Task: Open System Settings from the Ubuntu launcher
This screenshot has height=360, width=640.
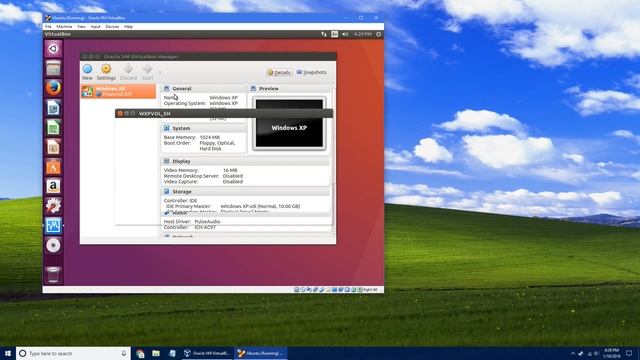Action: 53,206
